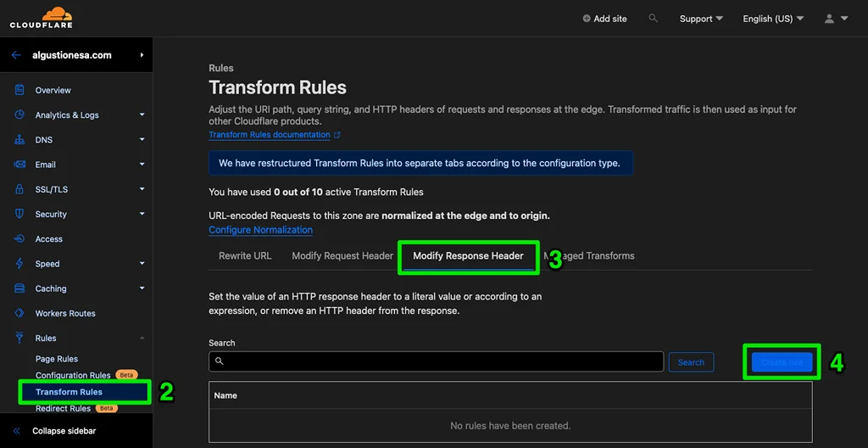The height and width of the screenshot is (448, 868).
Task: Click inside the rules Search input field
Action: (x=437, y=361)
